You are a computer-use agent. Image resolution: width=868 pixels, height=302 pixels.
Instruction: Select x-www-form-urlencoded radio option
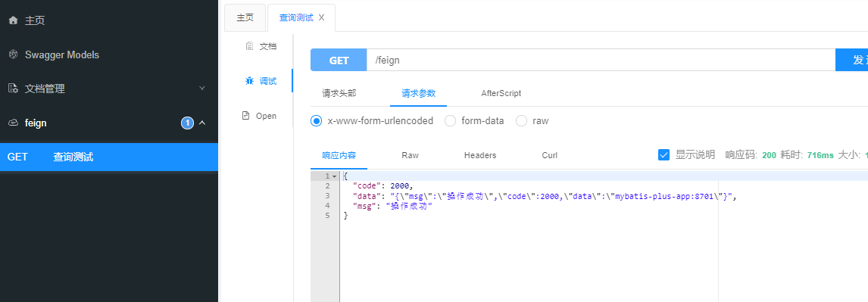click(x=316, y=120)
